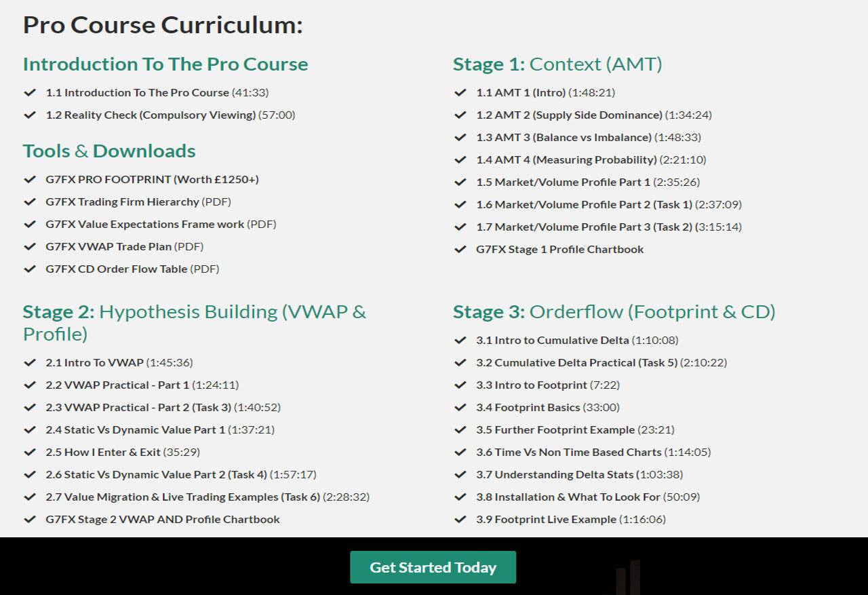
Task: Click checkmark next to 2.5 How I Enter & Exit
Action: pos(30,452)
